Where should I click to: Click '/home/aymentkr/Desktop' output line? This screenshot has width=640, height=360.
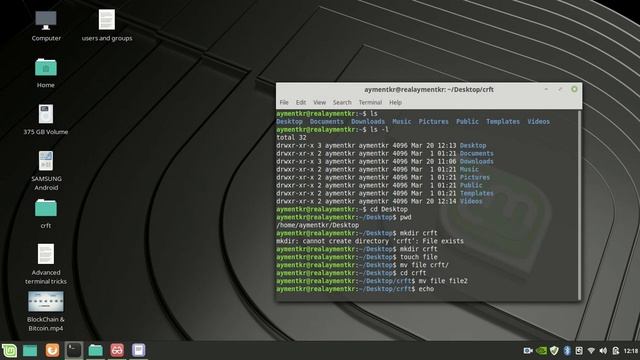[318, 225]
